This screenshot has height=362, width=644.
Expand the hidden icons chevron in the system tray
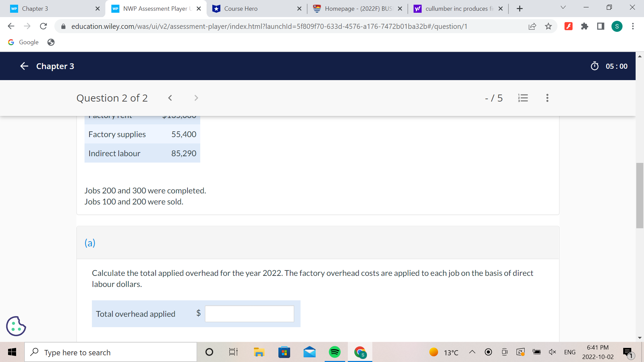point(472,352)
